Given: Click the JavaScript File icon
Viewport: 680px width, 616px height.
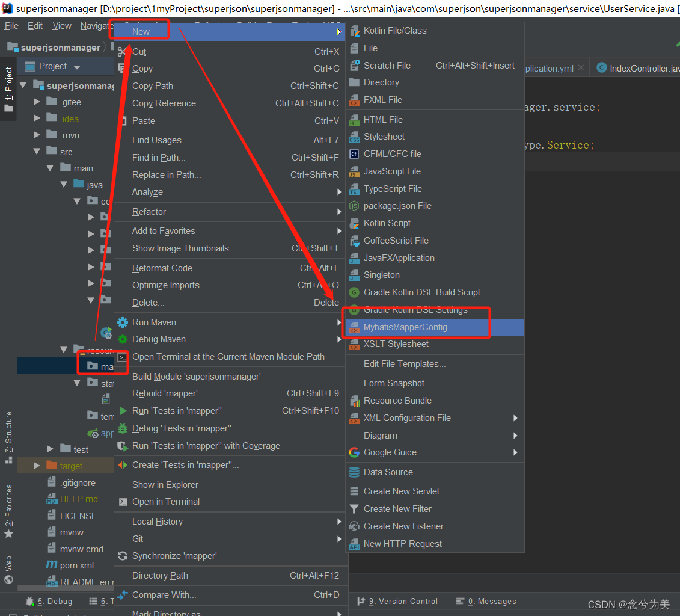Looking at the screenshot, I should click(354, 172).
